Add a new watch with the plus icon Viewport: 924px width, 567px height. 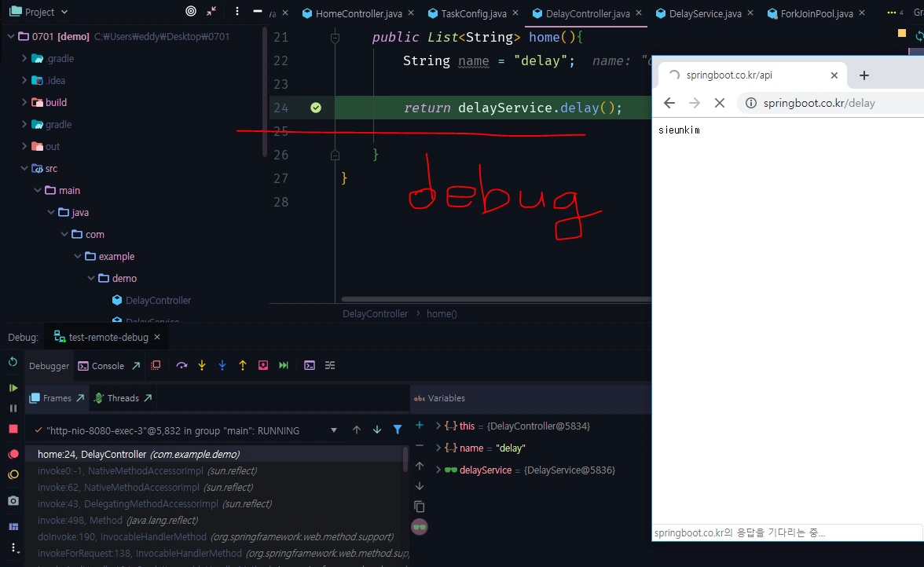420,425
